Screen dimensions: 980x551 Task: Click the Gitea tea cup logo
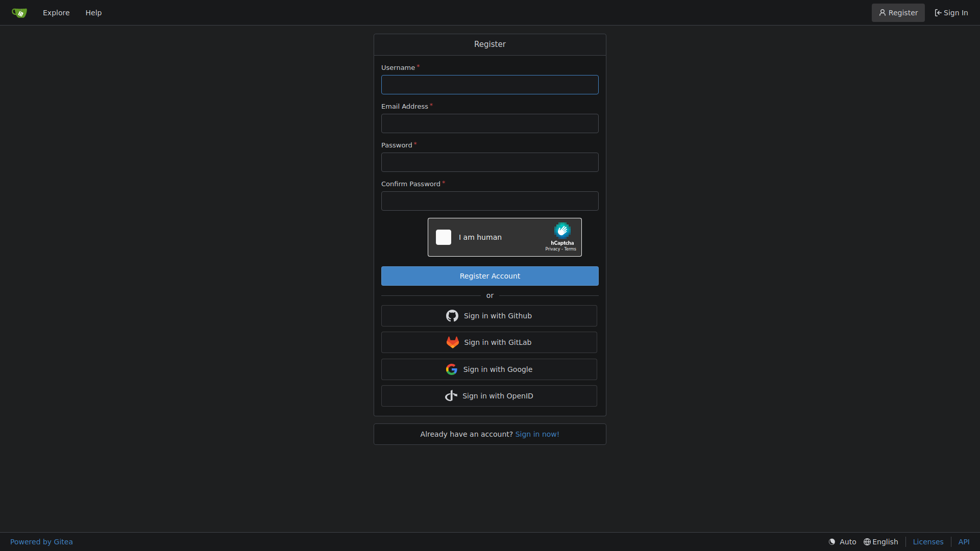tap(19, 13)
